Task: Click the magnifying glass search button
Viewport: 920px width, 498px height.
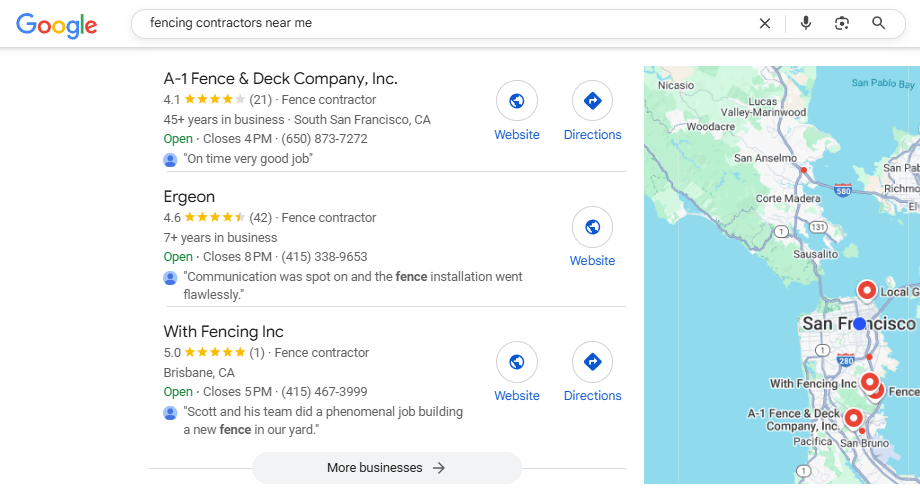Action: click(879, 23)
